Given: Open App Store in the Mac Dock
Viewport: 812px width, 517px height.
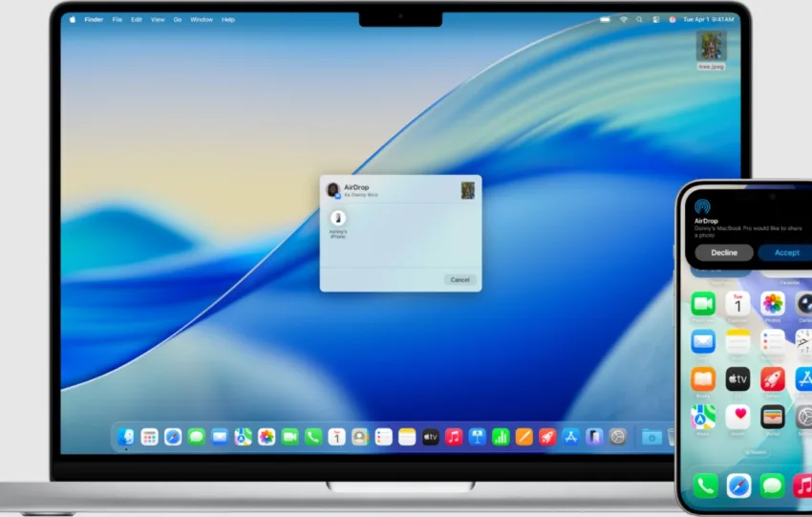Looking at the screenshot, I should click(x=570, y=437).
